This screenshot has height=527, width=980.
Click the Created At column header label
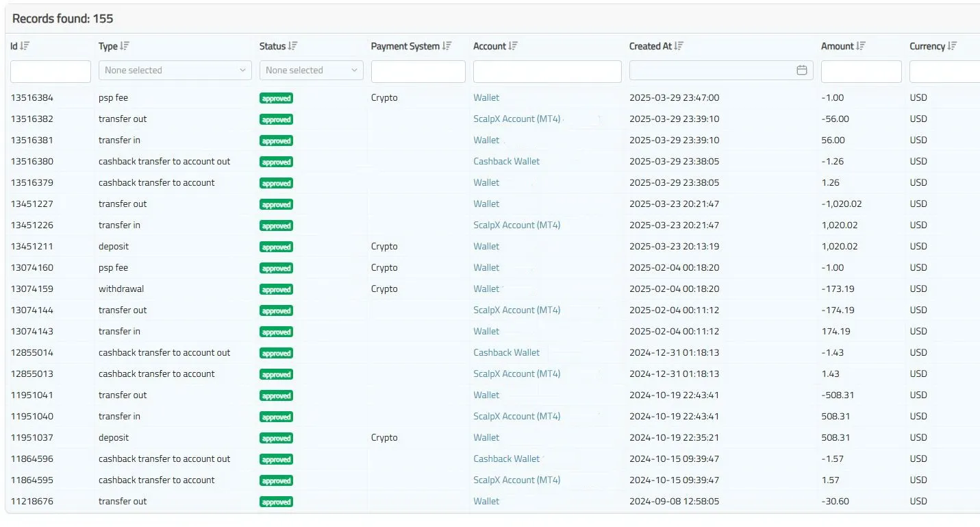pyautogui.click(x=651, y=46)
